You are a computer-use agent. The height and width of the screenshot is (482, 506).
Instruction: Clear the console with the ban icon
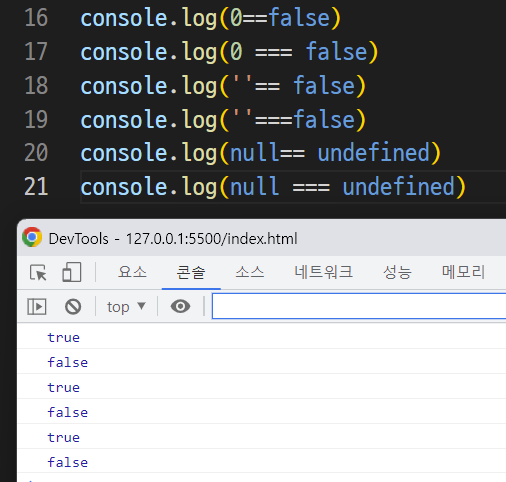73,307
